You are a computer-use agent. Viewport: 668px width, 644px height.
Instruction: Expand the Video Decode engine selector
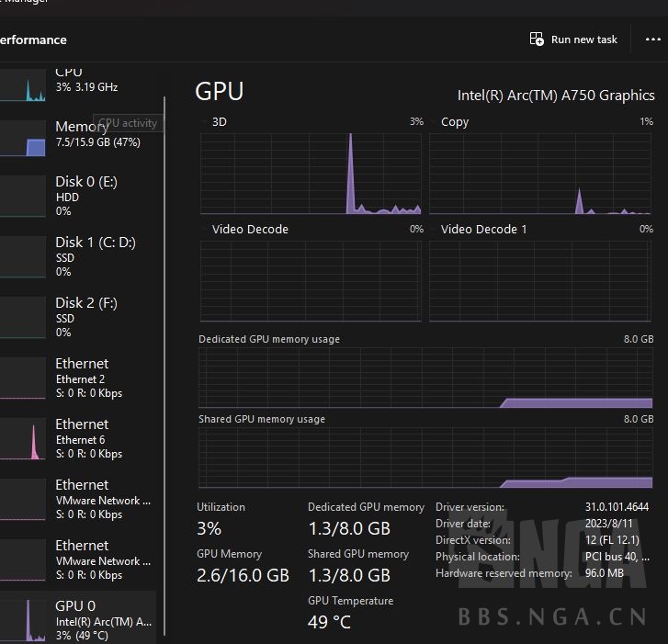[205, 229]
